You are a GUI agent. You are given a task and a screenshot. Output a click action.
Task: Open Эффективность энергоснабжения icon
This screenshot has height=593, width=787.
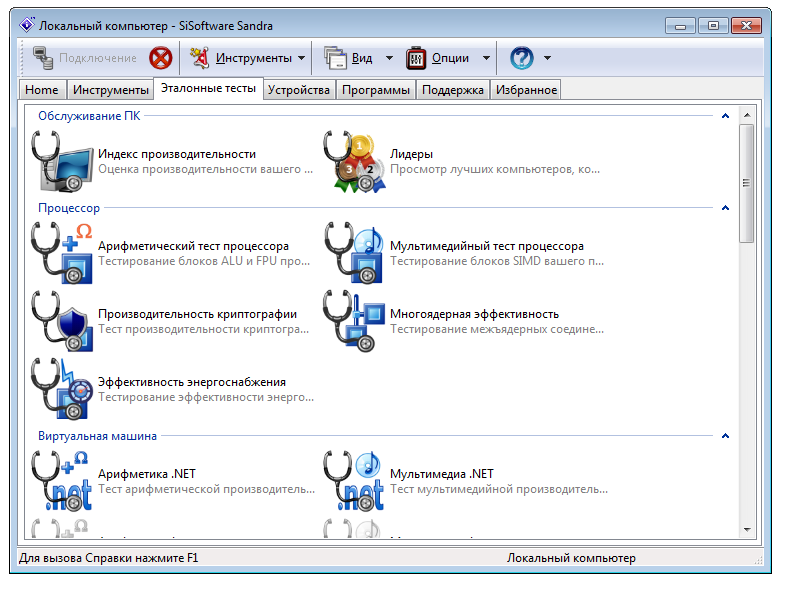coord(62,389)
